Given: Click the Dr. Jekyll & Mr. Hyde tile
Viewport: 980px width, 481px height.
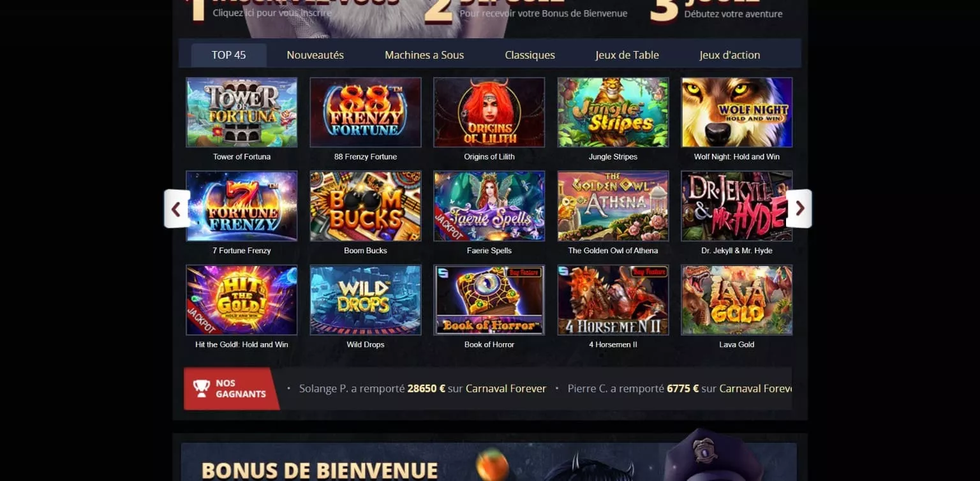Looking at the screenshot, I should [x=737, y=206].
